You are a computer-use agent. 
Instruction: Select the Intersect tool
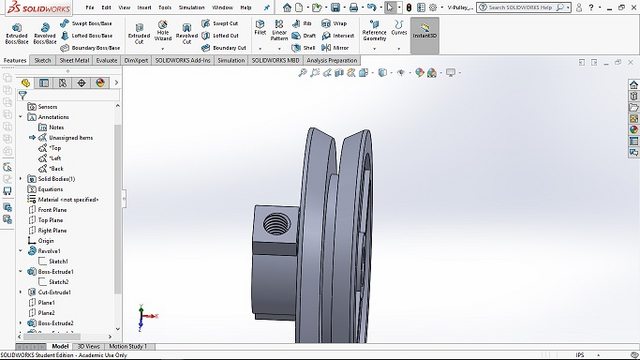(338, 36)
